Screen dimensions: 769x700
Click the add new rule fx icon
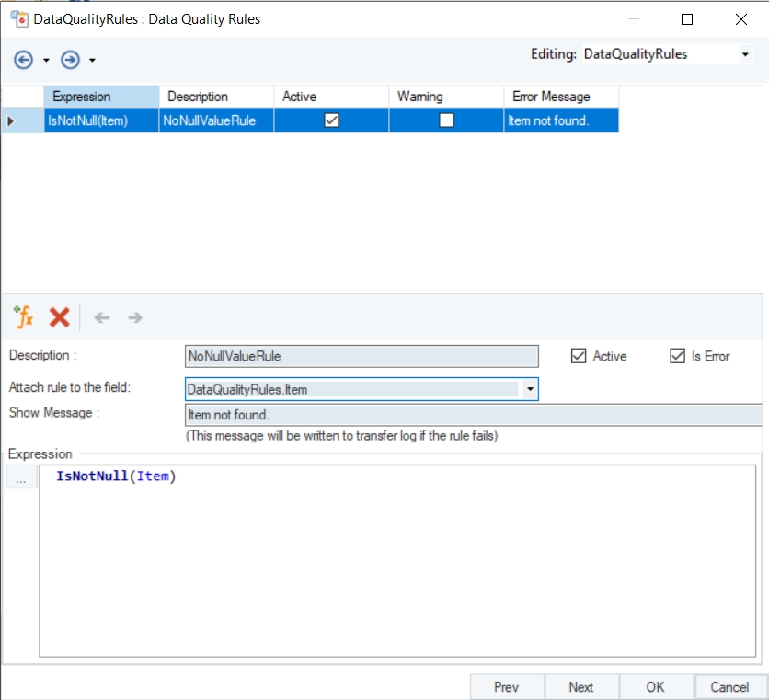[23, 317]
